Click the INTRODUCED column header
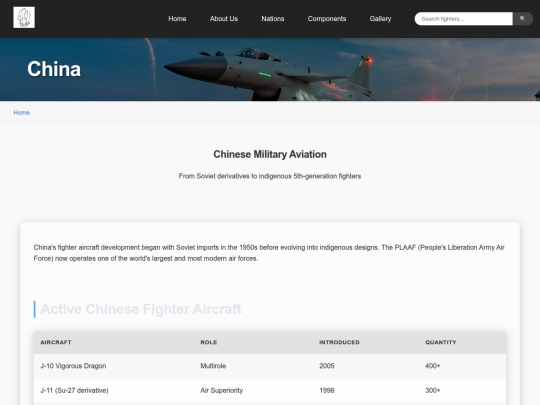The width and height of the screenshot is (540, 405). pyautogui.click(x=339, y=342)
